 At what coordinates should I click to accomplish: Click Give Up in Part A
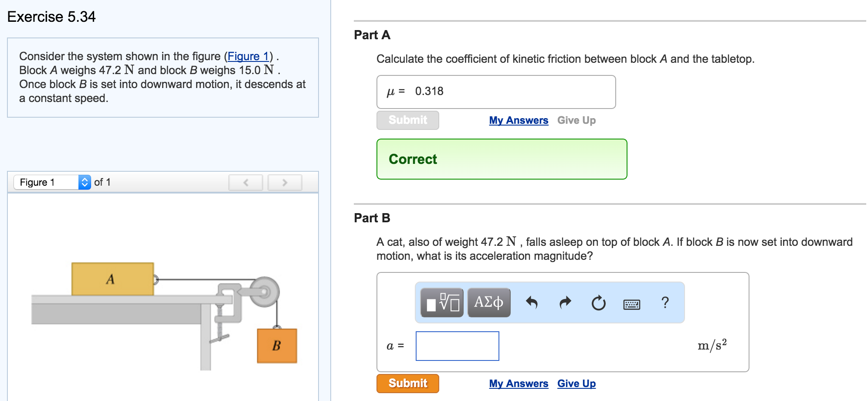click(x=576, y=120)
